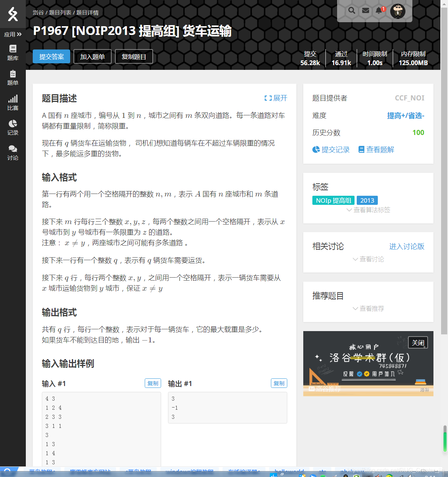Open the notification bell with badge
Image resolution: width=448 pixels, height=477 pixels.
pyautogui.click(x=379, y=11)
